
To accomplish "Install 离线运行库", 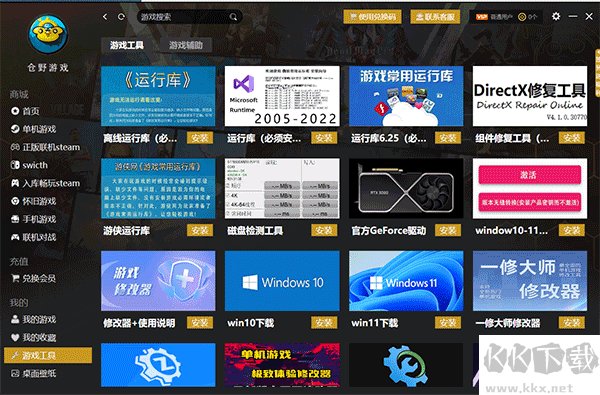I will (200, 138).
